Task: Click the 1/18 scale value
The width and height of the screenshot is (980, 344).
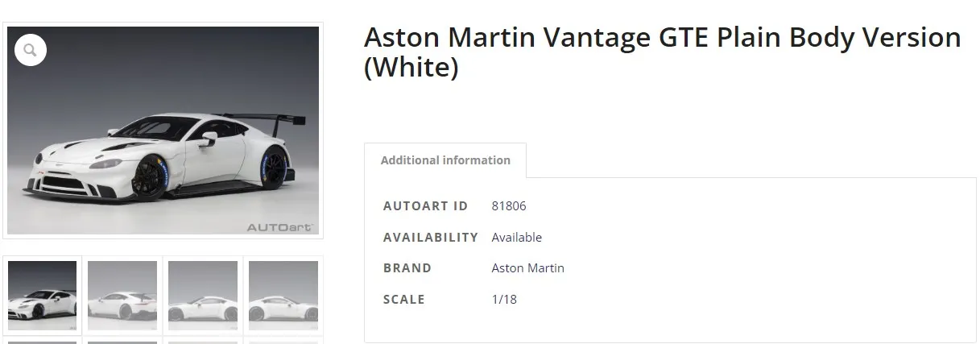Action: (504, 300)
